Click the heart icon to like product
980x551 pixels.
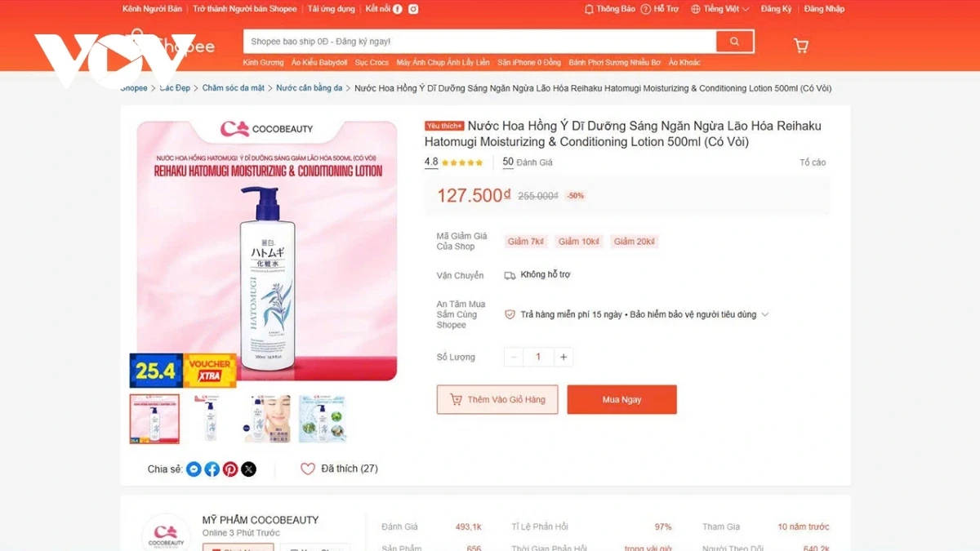(308, 469)
